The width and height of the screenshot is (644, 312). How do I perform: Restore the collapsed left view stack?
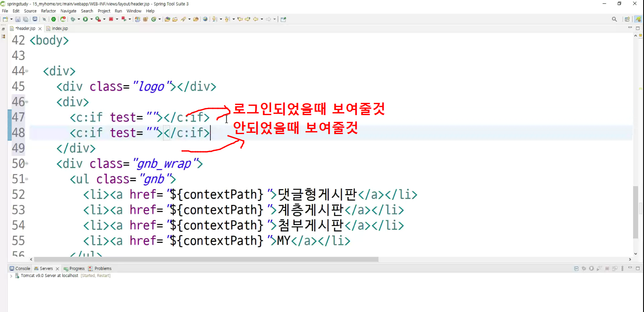[3, 29]
